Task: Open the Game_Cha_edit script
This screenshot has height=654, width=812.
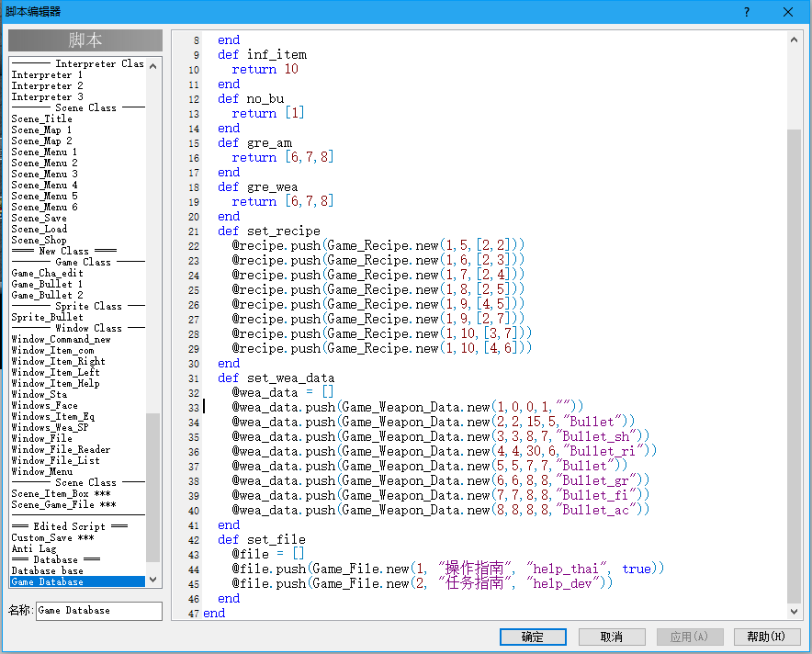Action: 47,273
